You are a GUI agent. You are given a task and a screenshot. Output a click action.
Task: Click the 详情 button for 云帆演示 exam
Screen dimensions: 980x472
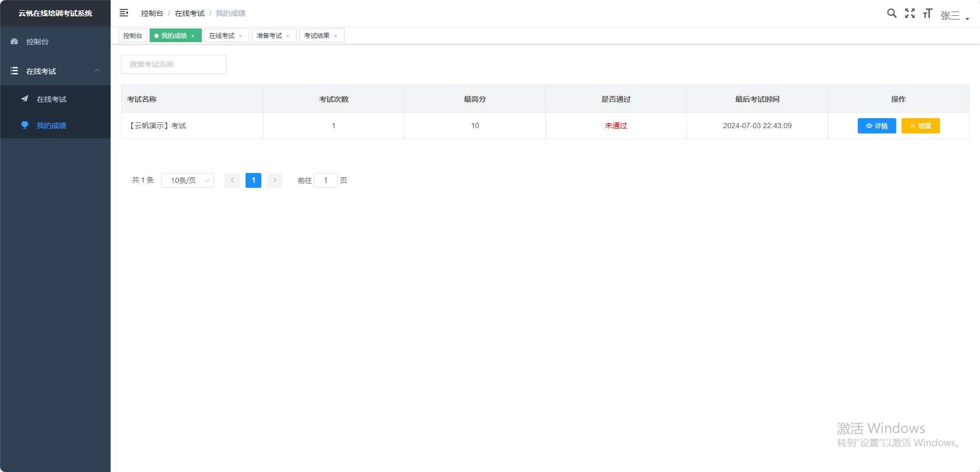[x=877, y=126]
